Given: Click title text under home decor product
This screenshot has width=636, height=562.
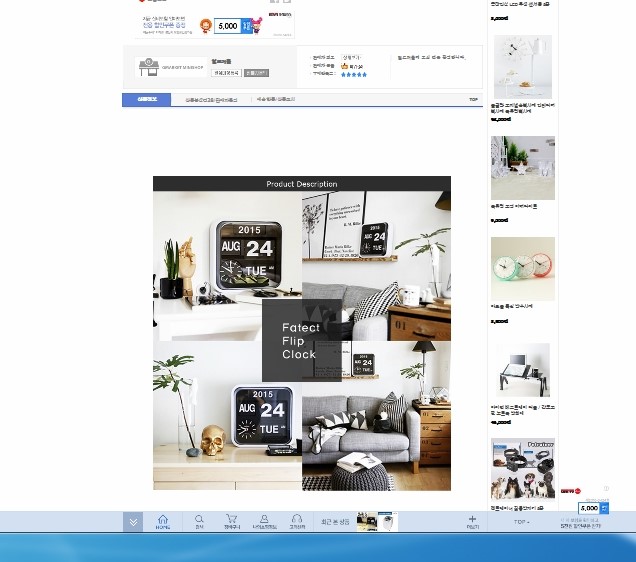Looking at the screenshot, I should coord(514,206).
